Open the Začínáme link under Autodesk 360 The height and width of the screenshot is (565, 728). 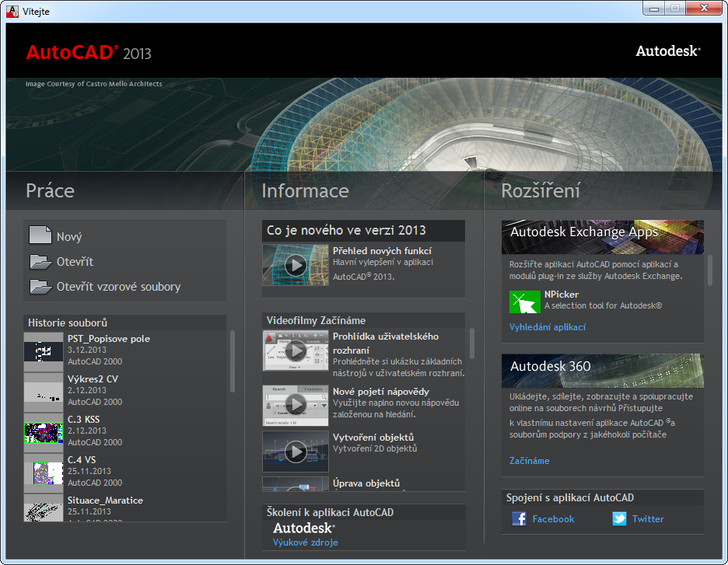(529, 461)
